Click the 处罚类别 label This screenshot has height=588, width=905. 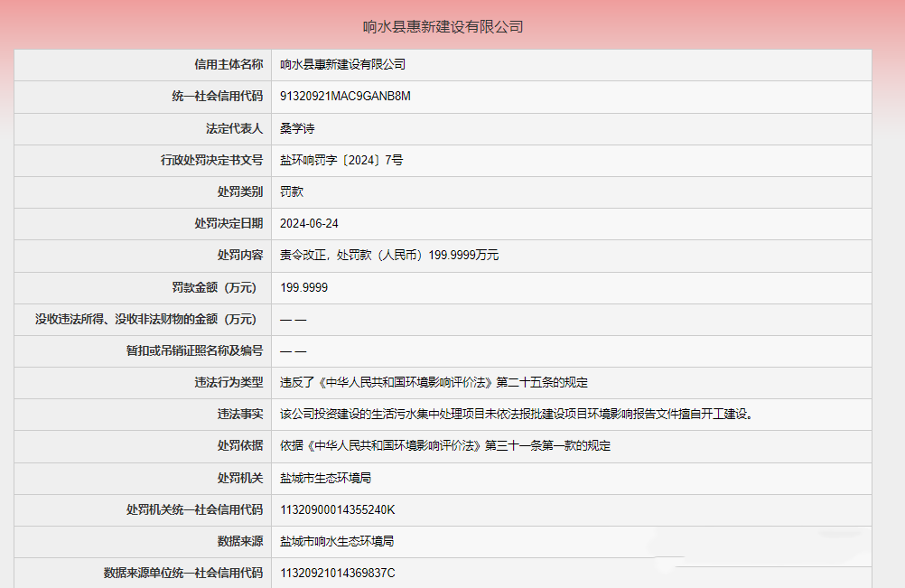pyautogui.click(x=240, y=191)
